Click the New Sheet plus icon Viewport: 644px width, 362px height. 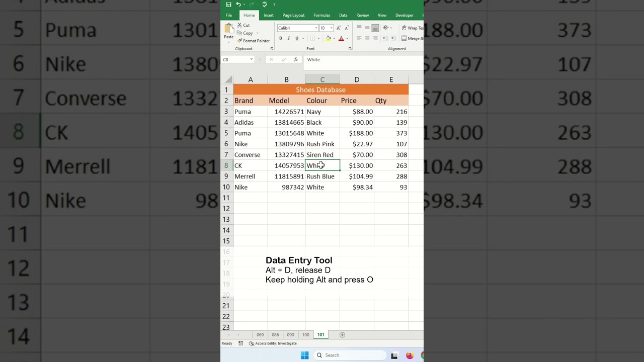pyautogui.click(x=342, y=335)
